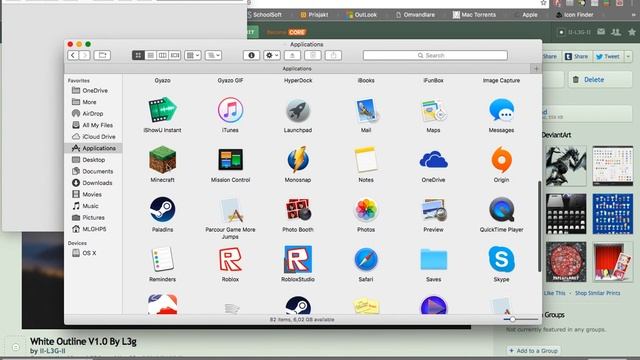Viewport: 640px width, 360px height.
Task: Add a new Finder tab
Action: 536,69
